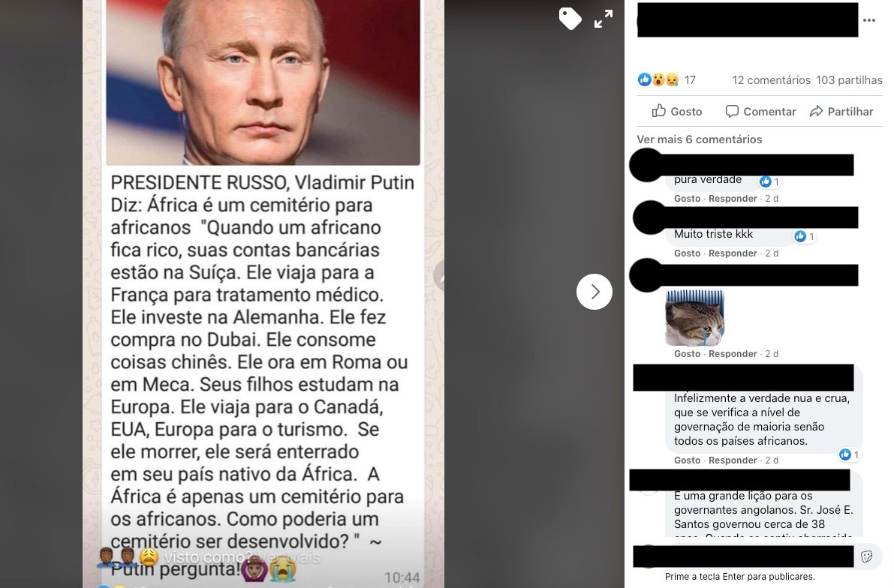Viewport: 894px width, 588px height.
Task: Like the post with Gosto button
Action: 677,111
